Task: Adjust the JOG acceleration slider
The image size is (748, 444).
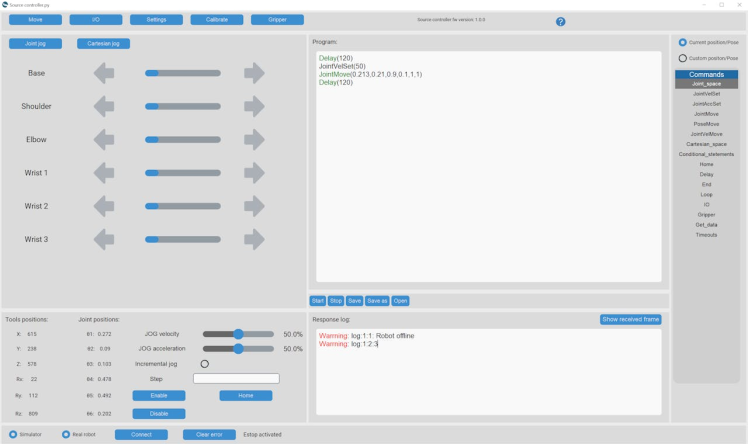Action: [238, 349]
